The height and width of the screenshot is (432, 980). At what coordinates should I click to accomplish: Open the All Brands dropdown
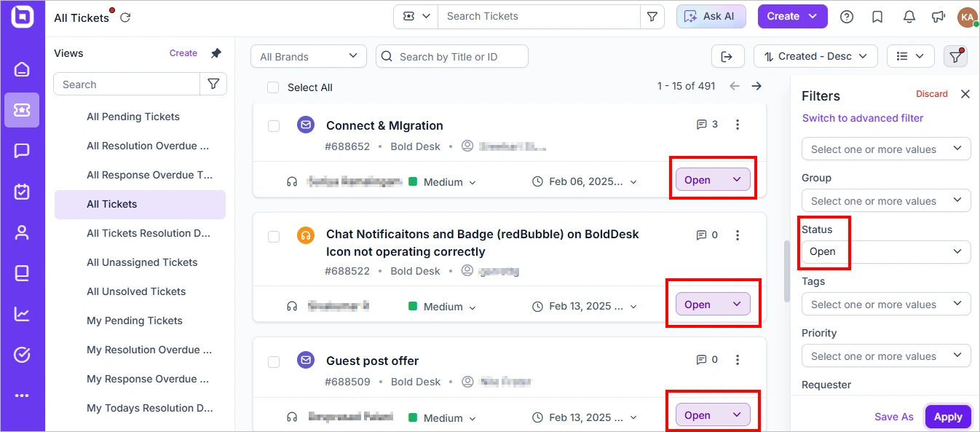(309, 56)
